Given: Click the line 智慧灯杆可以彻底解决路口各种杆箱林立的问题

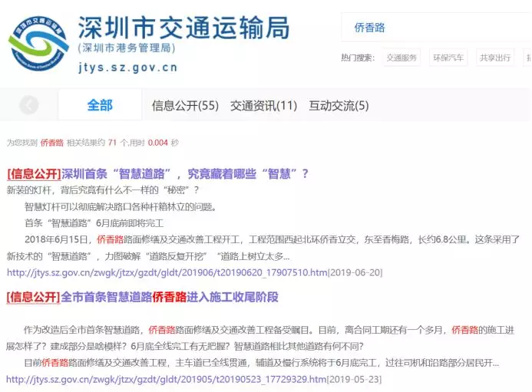Looking at the screenshot, I should (x=121, y=206).
